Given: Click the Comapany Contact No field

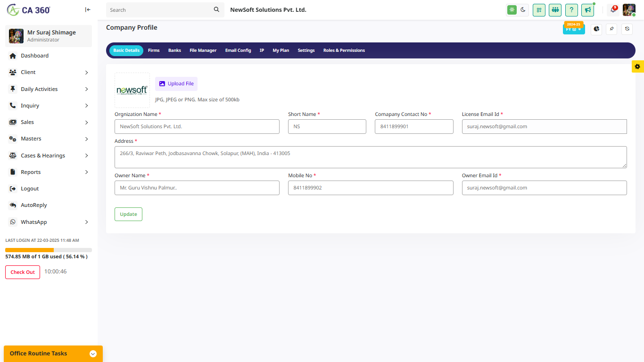Looking at the screenshot, I should (414, 126).
